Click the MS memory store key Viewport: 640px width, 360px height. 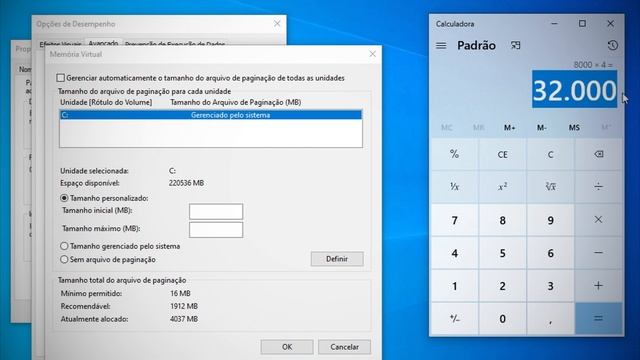click(x=574, y=128)
